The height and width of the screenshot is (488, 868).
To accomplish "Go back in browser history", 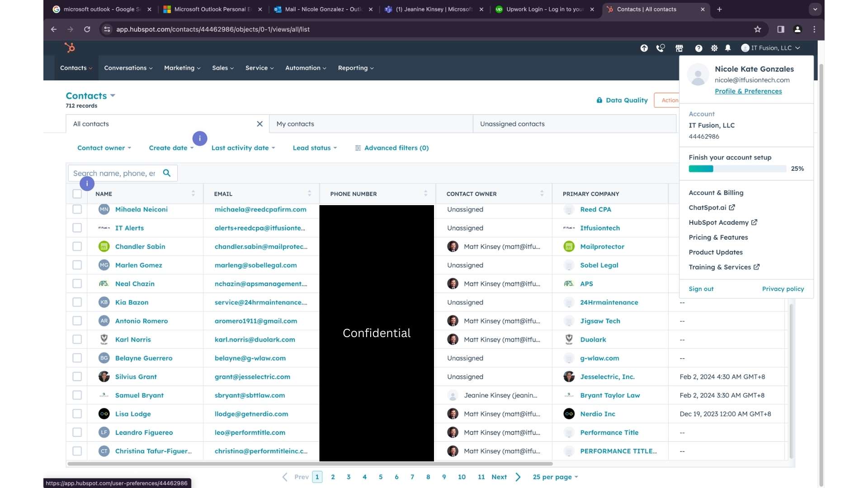I will click(54, 29).
